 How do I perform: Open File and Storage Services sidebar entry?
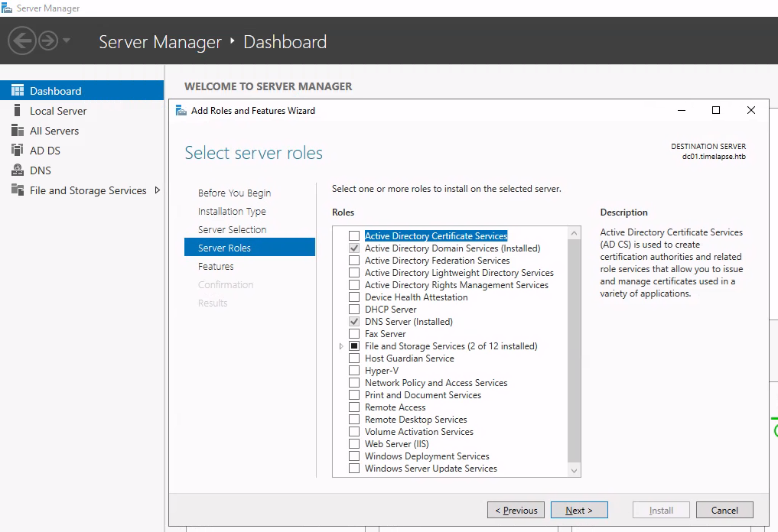[82, 190]
